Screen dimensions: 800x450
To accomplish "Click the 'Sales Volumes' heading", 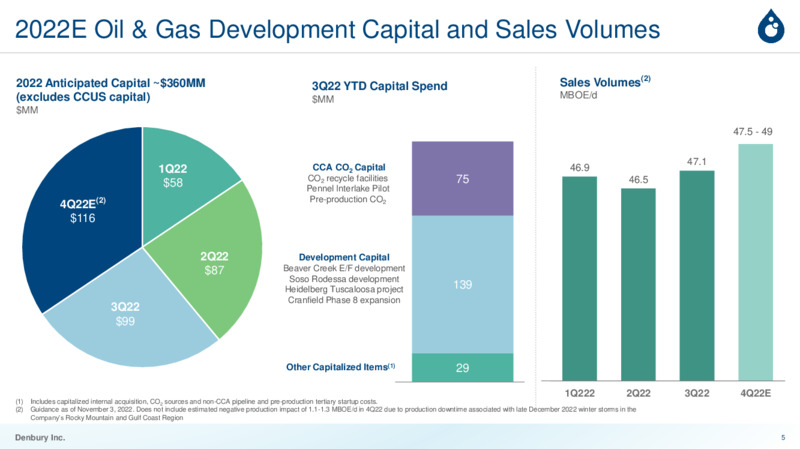I will (605, 82).
